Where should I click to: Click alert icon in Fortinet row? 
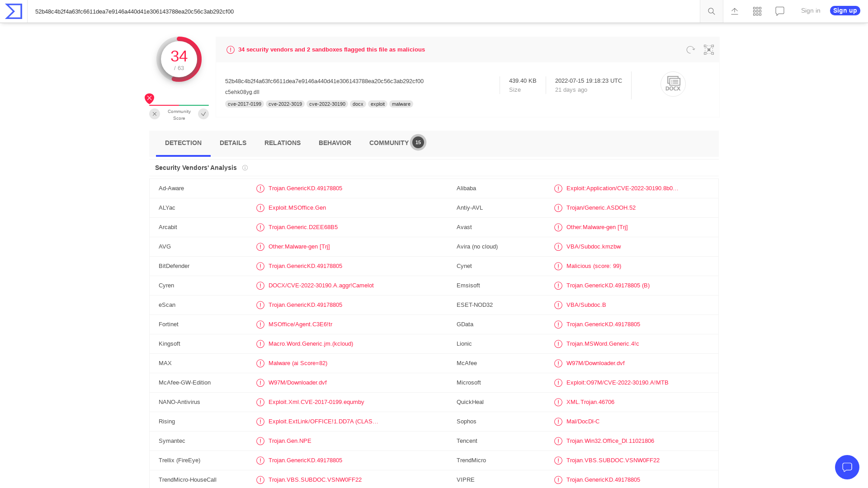pyautogui.click(x=260, y=324)
